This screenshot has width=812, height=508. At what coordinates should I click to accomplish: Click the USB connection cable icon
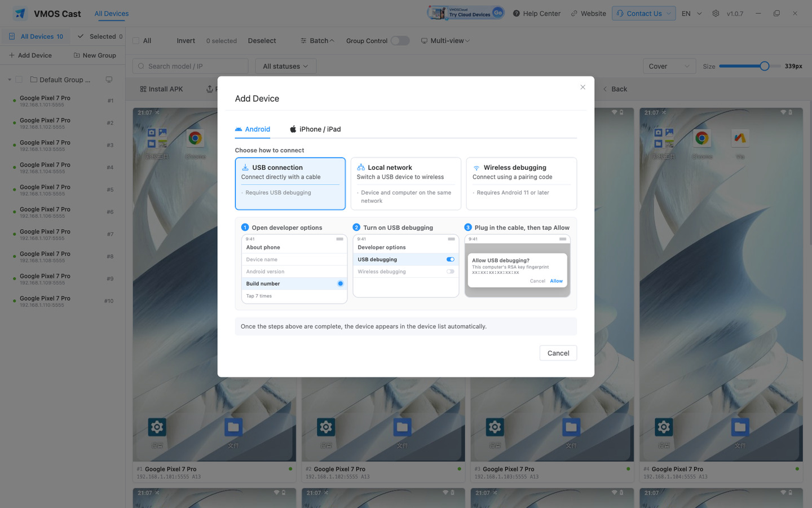[245, 168]
